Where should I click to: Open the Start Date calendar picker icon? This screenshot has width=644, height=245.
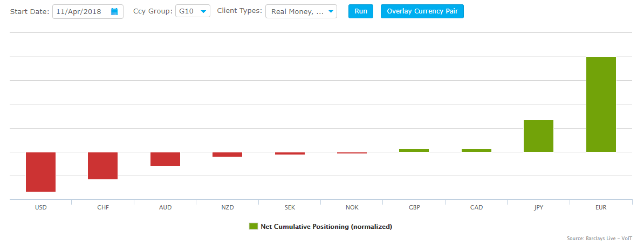click(114, 11)
